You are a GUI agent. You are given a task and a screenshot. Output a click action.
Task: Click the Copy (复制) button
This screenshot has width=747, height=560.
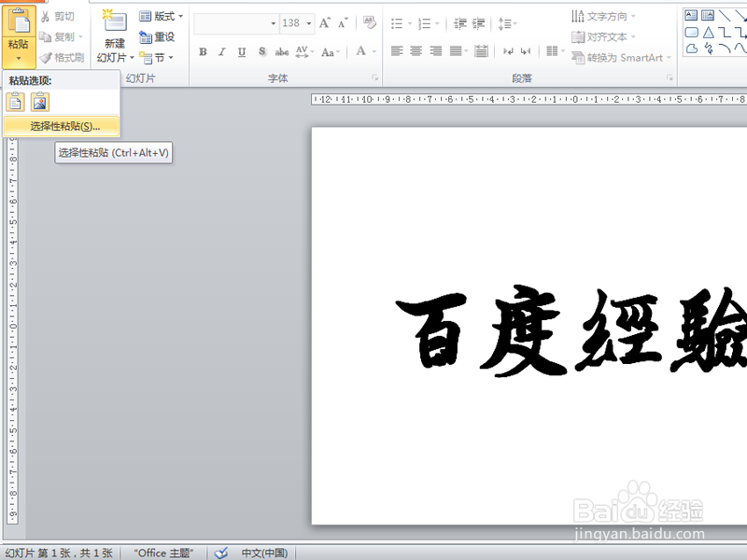pos(57,36)
